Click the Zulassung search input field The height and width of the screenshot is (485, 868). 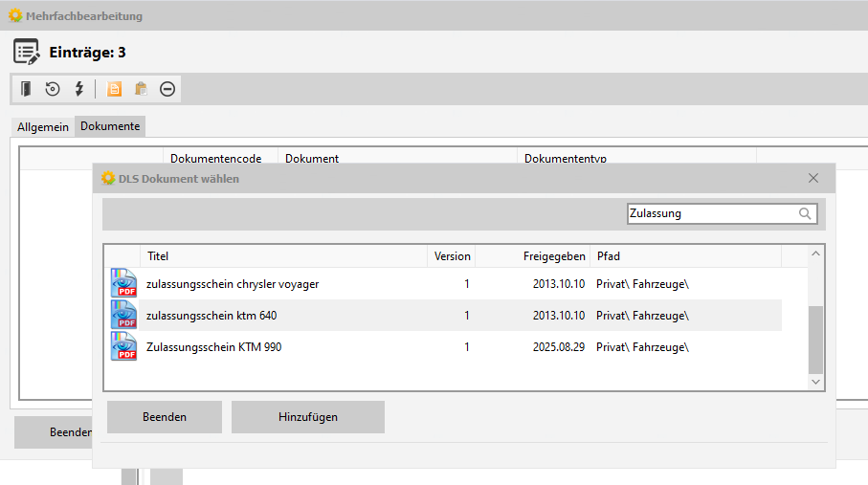712,214
